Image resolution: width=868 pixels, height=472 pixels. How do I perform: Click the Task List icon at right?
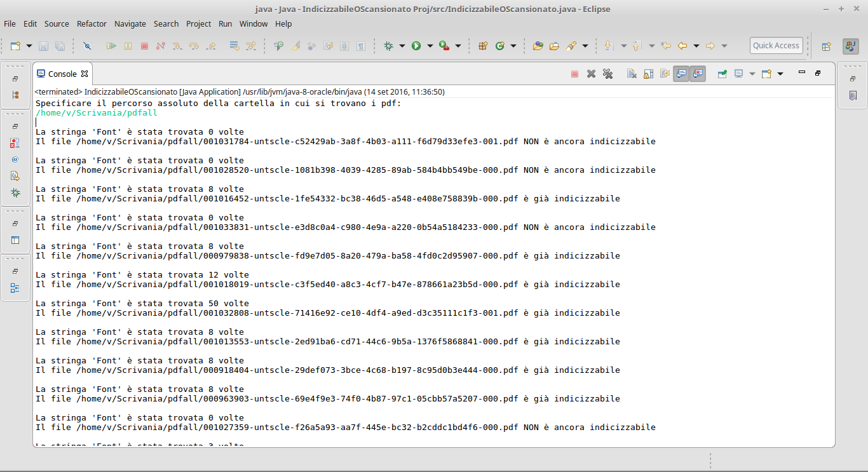click(853, 95)
